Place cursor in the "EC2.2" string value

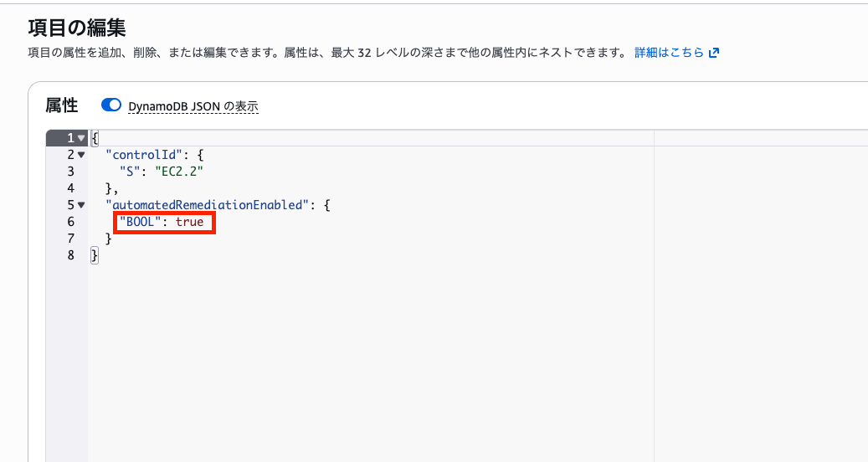click(x=182, y=172)
